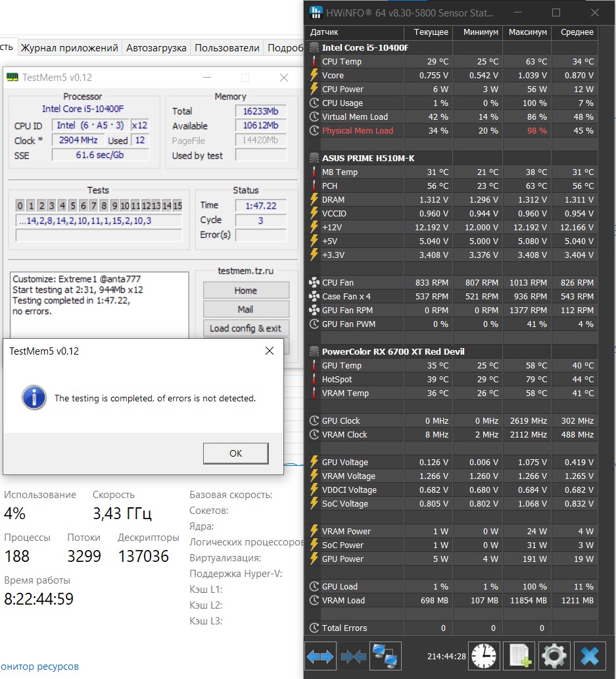Click the Virtual Mem Load row label

coord(355,117)
